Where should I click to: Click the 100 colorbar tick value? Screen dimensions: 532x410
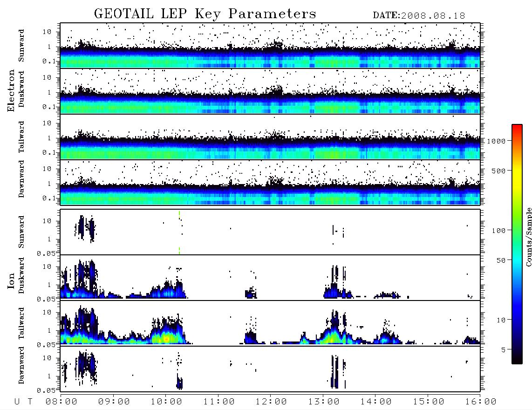tap(498, 231)
